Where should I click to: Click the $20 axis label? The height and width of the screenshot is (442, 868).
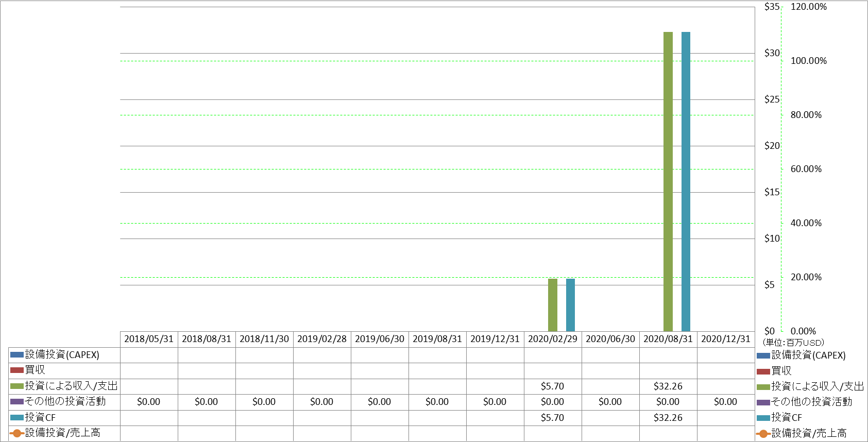(772, 146)
